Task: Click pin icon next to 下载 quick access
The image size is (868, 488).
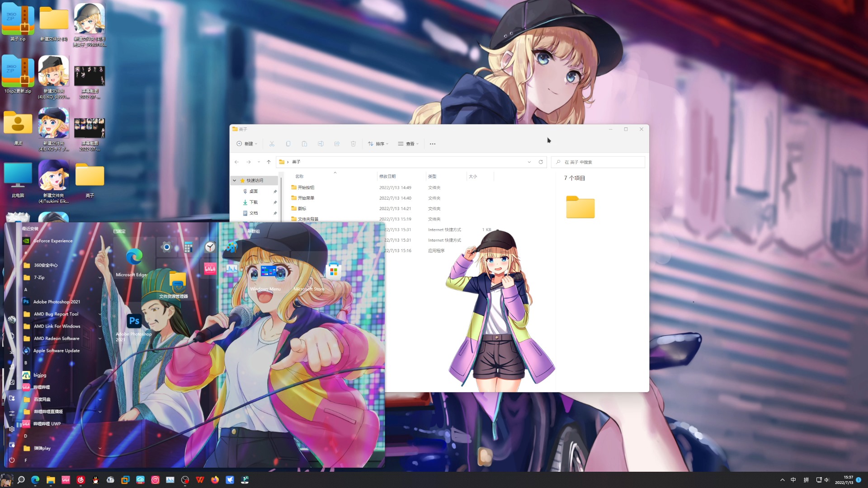Action: [x=275, y=202]
